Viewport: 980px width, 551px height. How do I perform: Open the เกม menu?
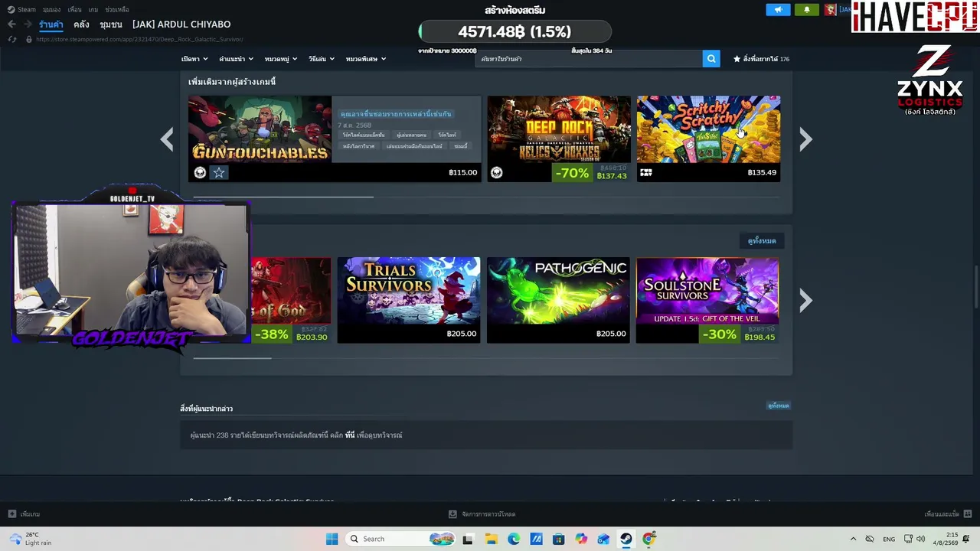coord(93,10)
